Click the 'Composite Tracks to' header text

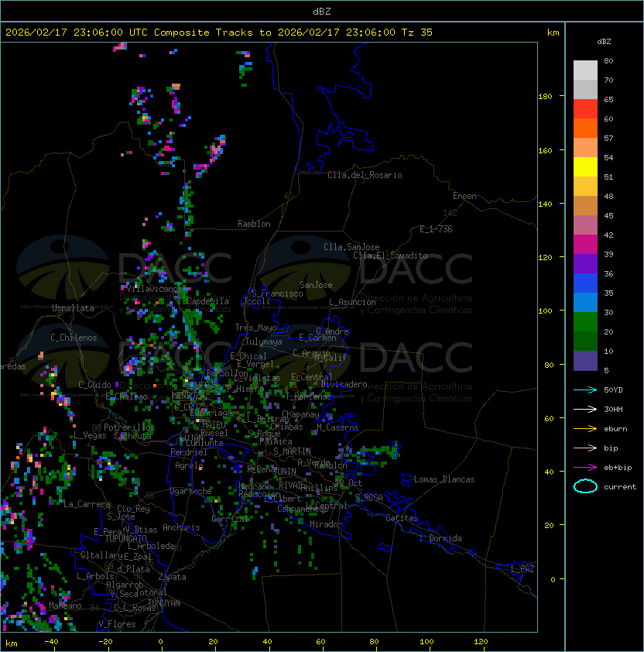click(212, 33)
